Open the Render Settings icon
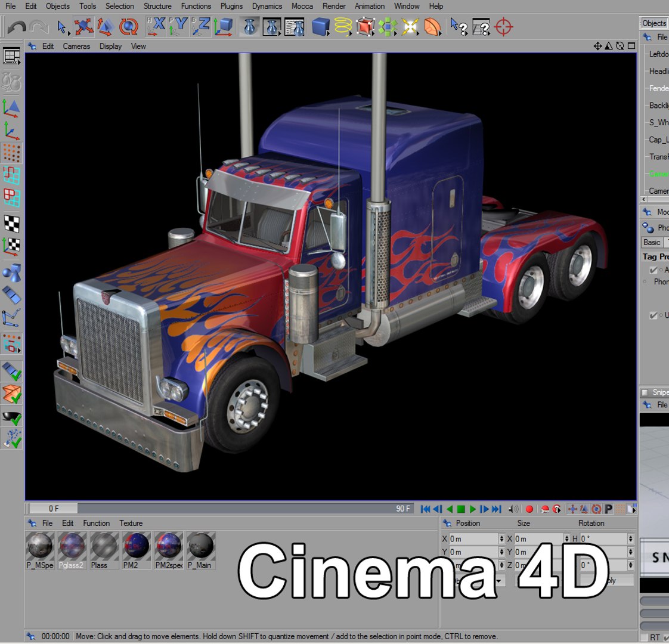The width and height of the screenshot is (669, 644). (295, 27)
